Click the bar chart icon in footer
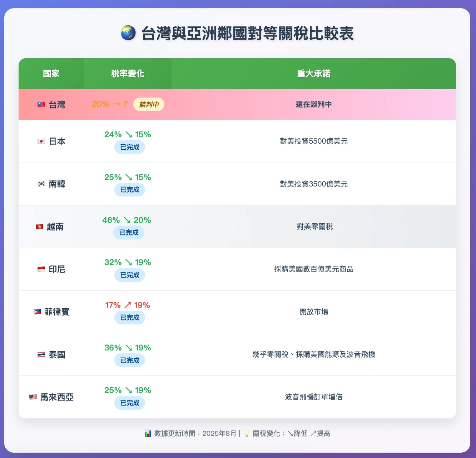Viewport: 476px width, 458px height. click(x=148, y=434)
